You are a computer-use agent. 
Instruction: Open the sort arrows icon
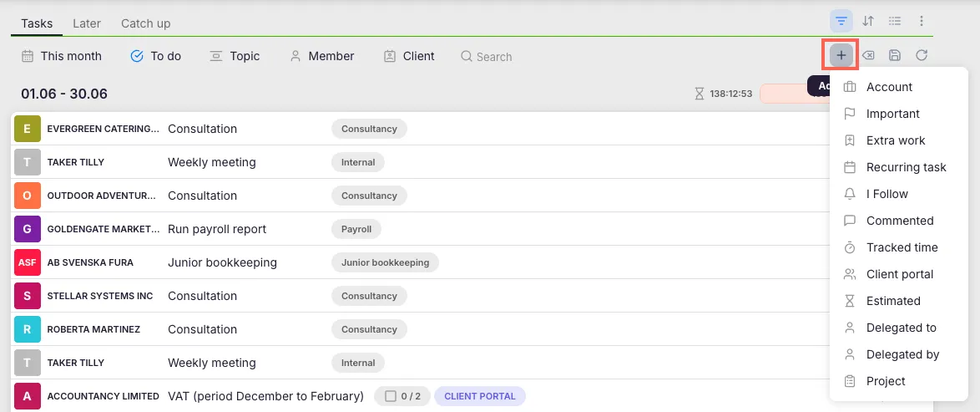(868, 21)
